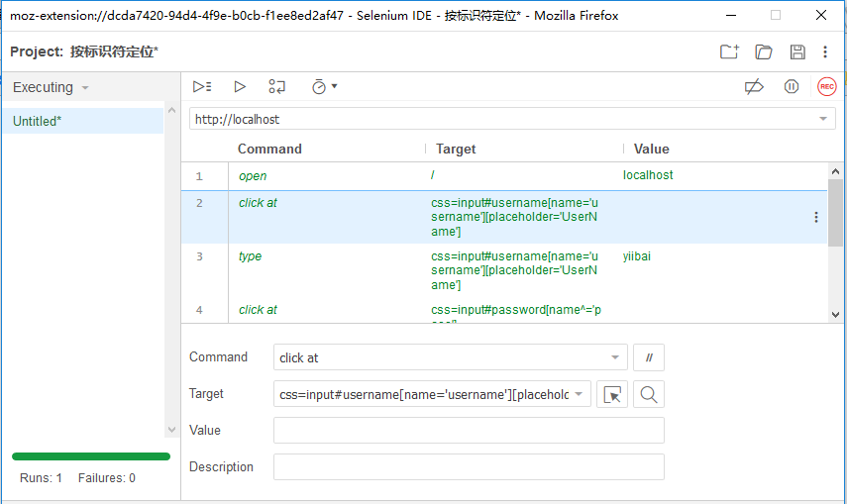Close the Selenium IDE window

(x=821, y=15)
